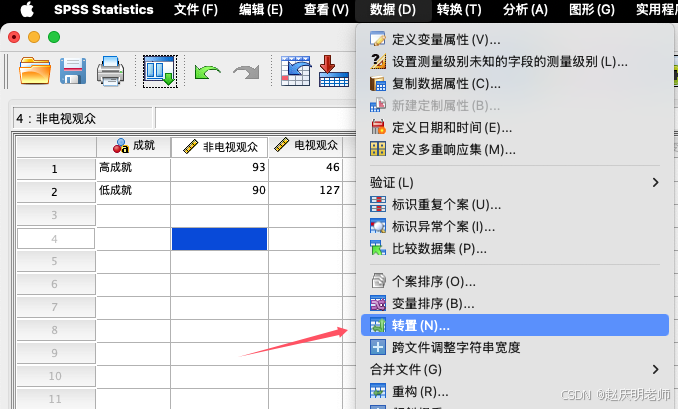This screenshot has width=678, height=409.
Task: Click the Go to case icon
Action: click(x=296, y=71)
